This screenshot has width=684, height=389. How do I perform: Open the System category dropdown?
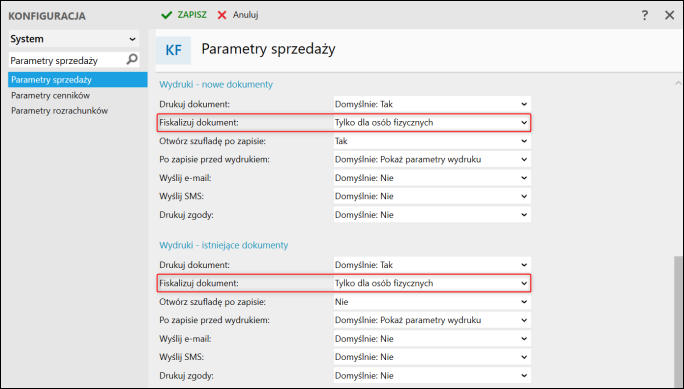74,39
